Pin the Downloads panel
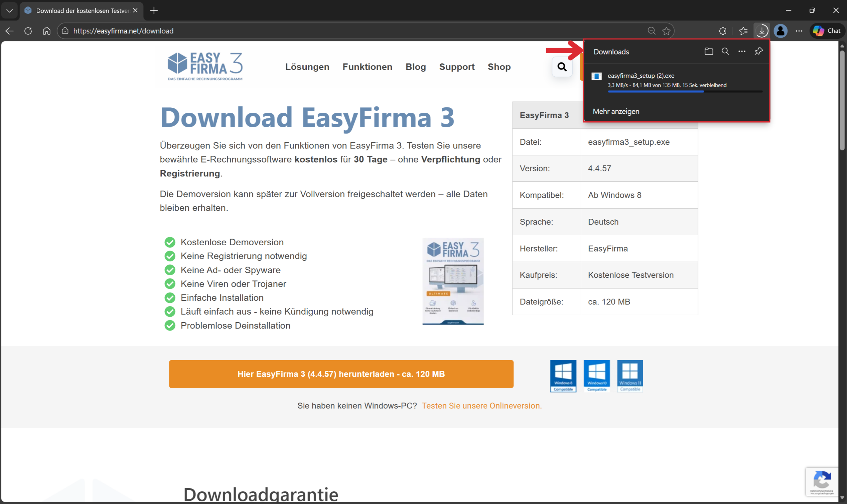The width and height of the screenshot is (847, 504). click(759, 51)
